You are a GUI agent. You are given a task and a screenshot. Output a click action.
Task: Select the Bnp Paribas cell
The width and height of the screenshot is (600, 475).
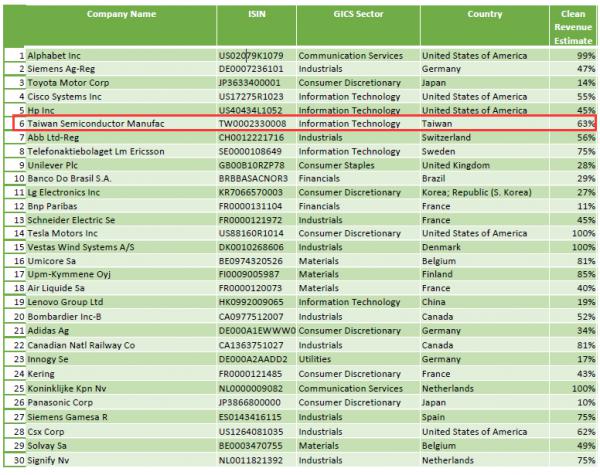point(121,206)
